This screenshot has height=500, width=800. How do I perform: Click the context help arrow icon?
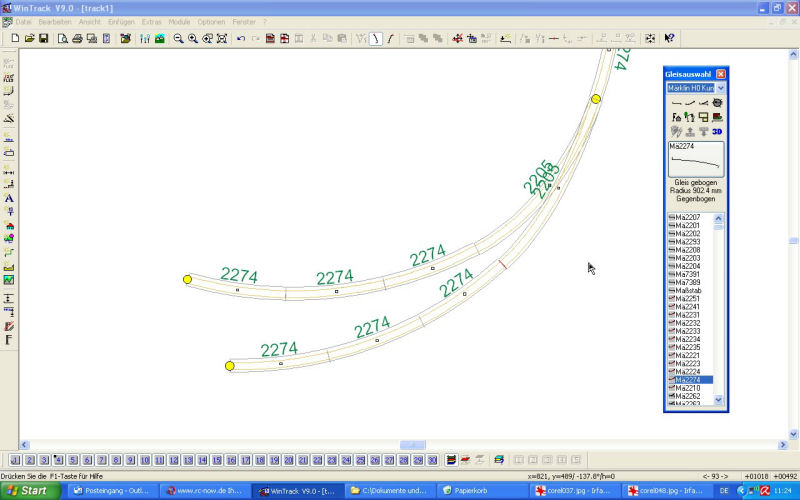tap(669, 38)
